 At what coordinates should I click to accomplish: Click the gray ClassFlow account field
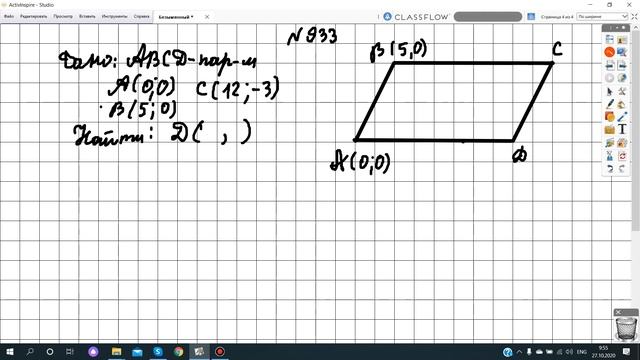pos(488,17)
